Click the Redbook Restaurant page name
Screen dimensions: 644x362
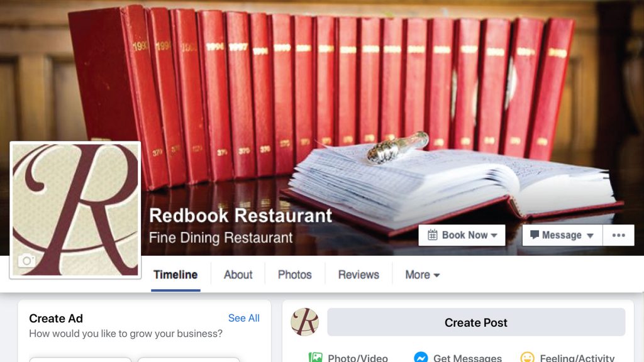tap(241, 216)
